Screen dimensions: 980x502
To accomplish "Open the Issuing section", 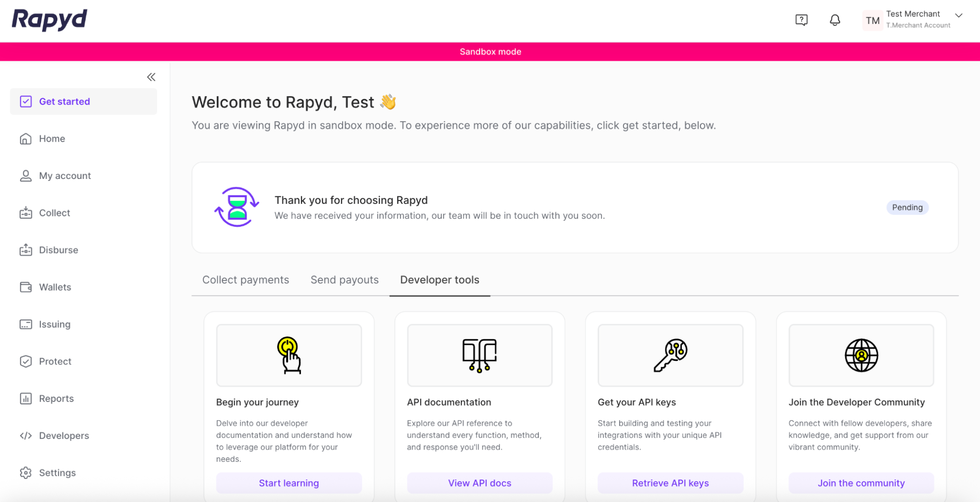I will [54, 324].
